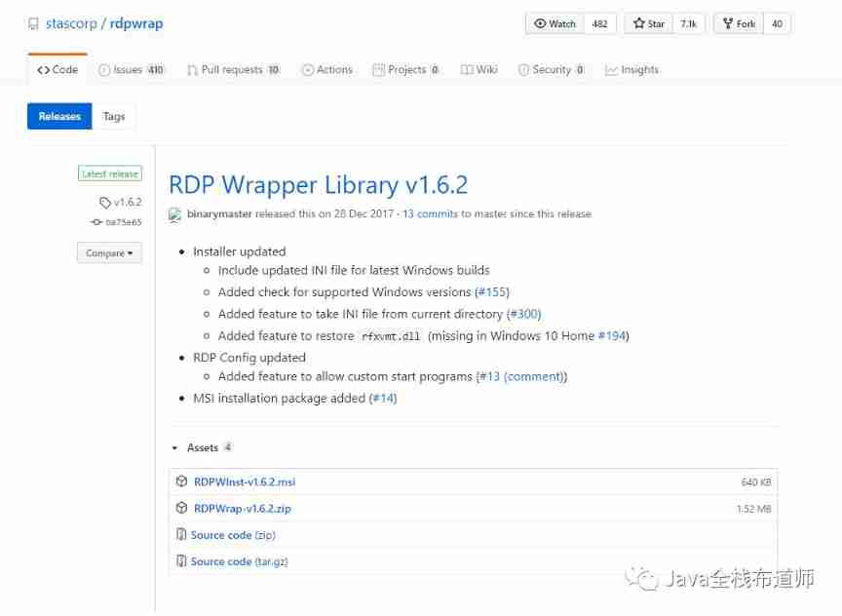The height and width of the screenshot is (616, 842).
Task: Open the rdpwrap repository link
Action: (136, 23)
